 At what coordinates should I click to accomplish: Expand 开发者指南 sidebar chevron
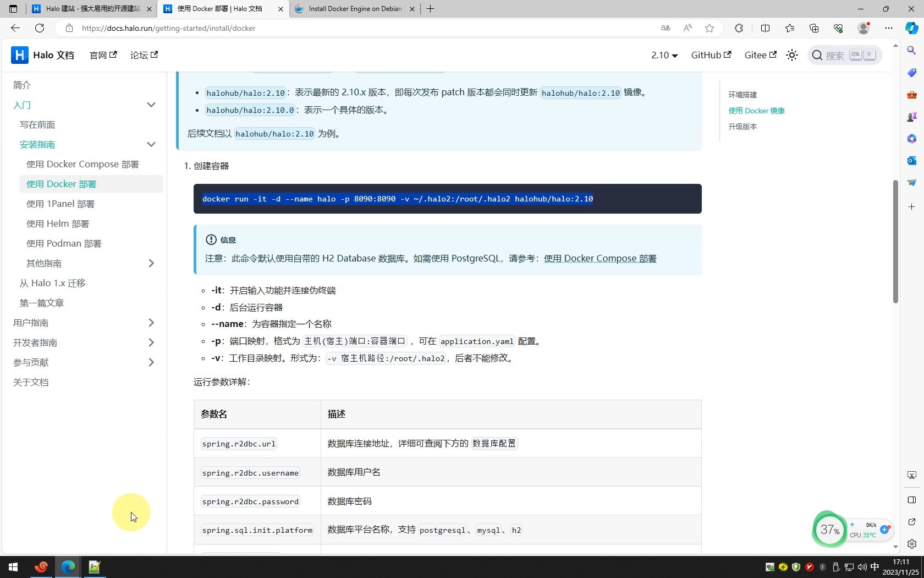pyautogui.click(x=151, y=342)
